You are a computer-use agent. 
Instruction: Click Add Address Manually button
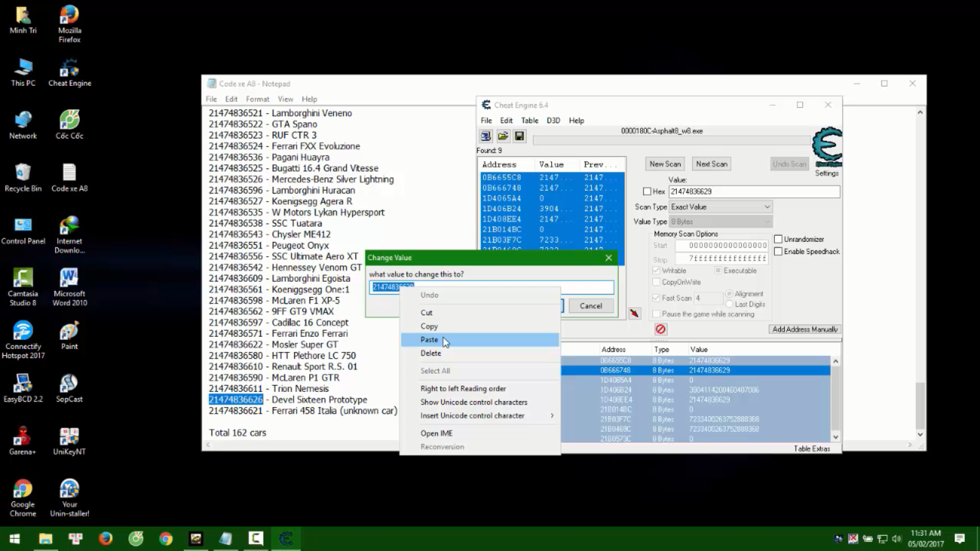pyautogui.click(x=805, y=329)
